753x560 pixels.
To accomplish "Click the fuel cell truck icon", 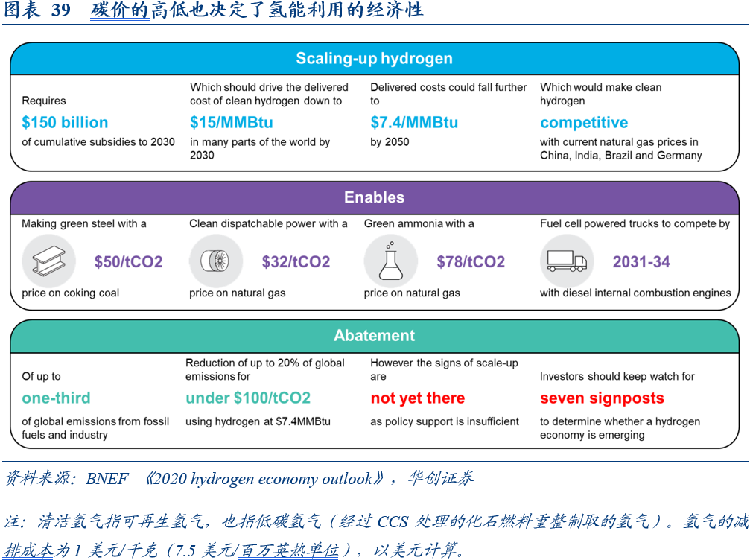I will pos(567,261).
